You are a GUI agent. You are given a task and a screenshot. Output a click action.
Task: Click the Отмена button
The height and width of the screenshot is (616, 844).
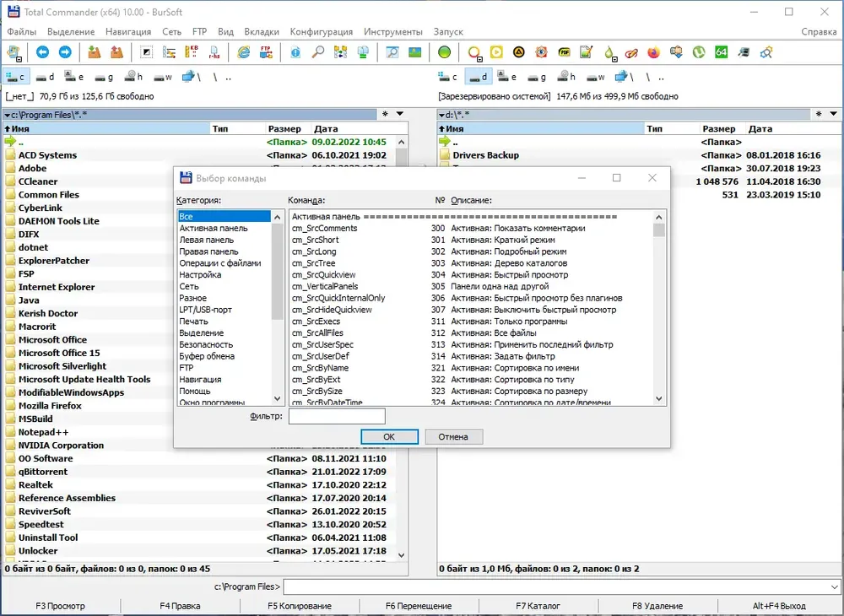click(x=453, y=437)
